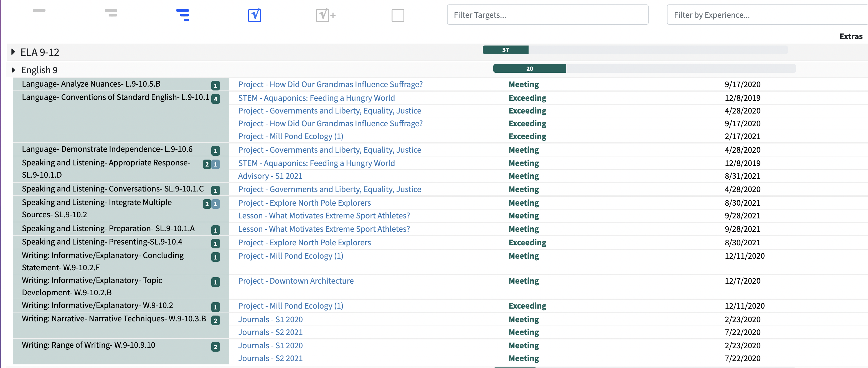Image resolution: width=868 pixels, height=368 pixels.
Task: Click the ELA 9-12 progress bar showing 37
Action: [635, 50]
